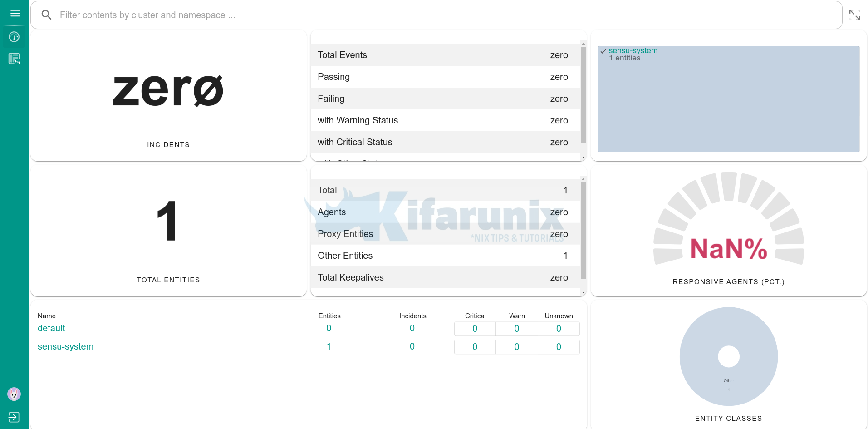Click the entities list scrollbar thumb
Screen dimensions: 868x429
tap(584, 231)
